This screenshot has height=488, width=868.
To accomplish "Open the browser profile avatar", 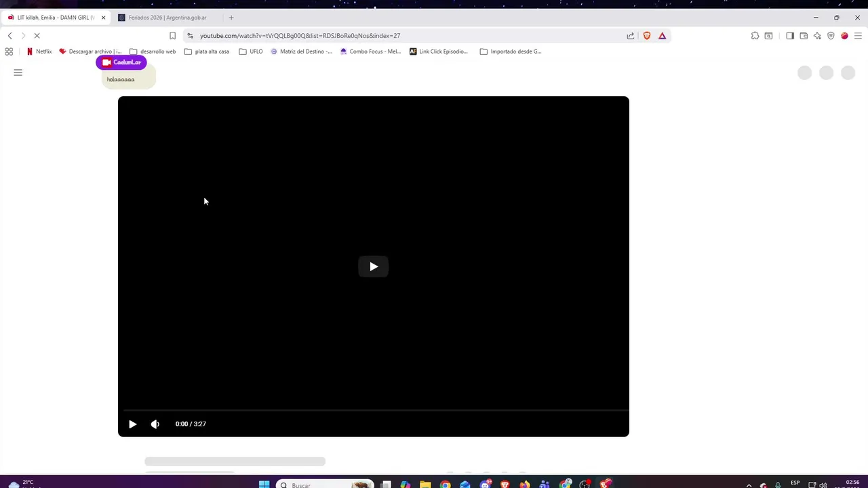I will tap(844, 36).
